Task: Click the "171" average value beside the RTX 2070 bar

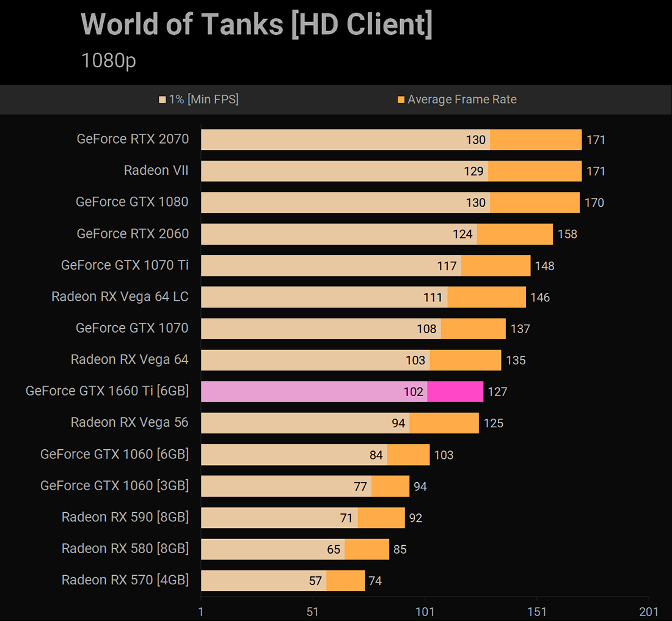Action: [596, 140]
